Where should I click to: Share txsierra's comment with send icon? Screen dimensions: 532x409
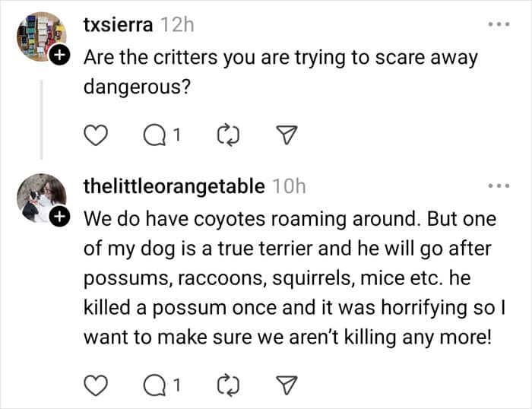coord(287,135)
